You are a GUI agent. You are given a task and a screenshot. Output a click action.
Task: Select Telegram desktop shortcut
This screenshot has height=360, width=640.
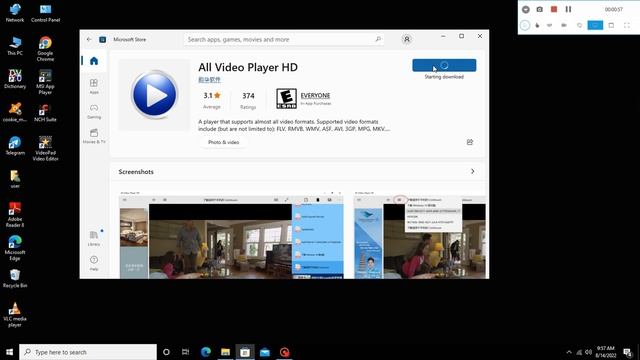[x=15, y=146]
